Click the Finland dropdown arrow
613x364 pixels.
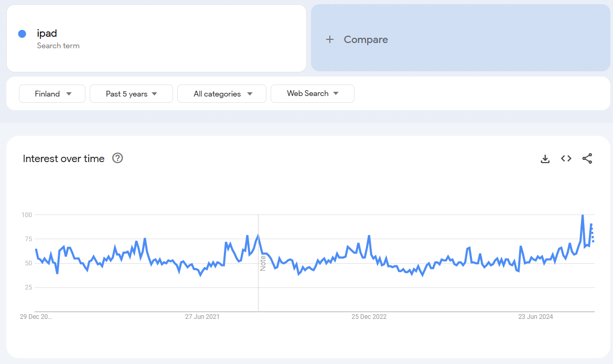click(69, 94)
